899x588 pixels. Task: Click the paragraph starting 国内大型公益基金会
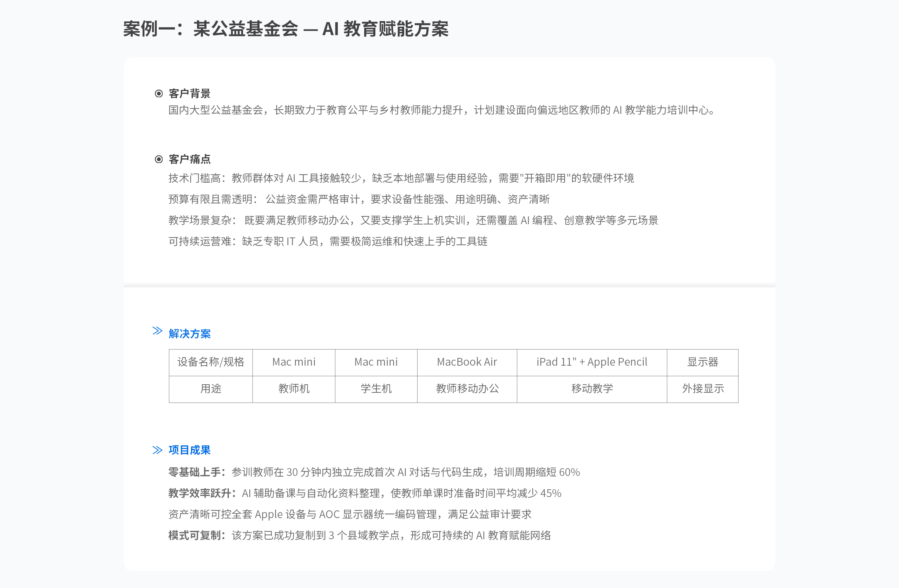(x=441, y=110)
